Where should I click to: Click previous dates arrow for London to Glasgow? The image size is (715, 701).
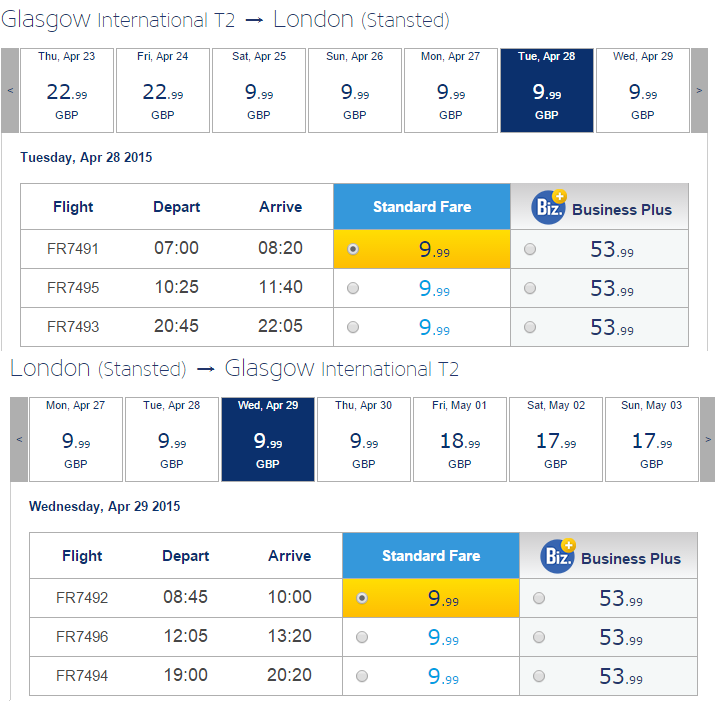tap(19, 439)
